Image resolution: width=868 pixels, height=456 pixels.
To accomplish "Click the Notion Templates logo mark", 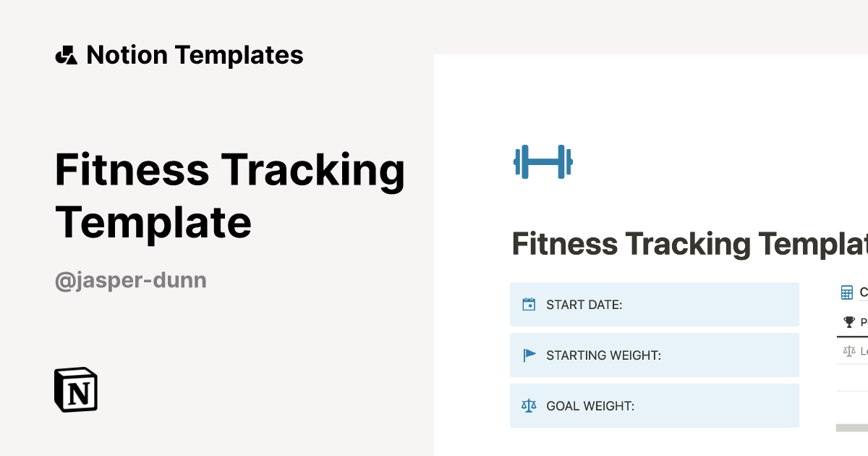I will [x=67, y=54].
